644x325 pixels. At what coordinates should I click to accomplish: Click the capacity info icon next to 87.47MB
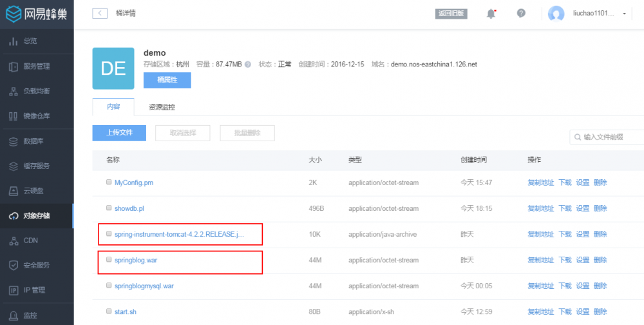pos(248,64)
